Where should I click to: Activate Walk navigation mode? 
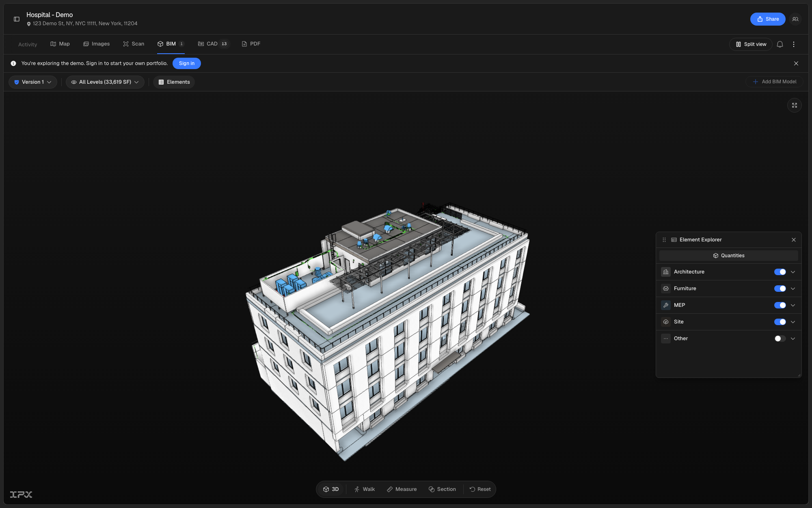click(x=365, y=489)
